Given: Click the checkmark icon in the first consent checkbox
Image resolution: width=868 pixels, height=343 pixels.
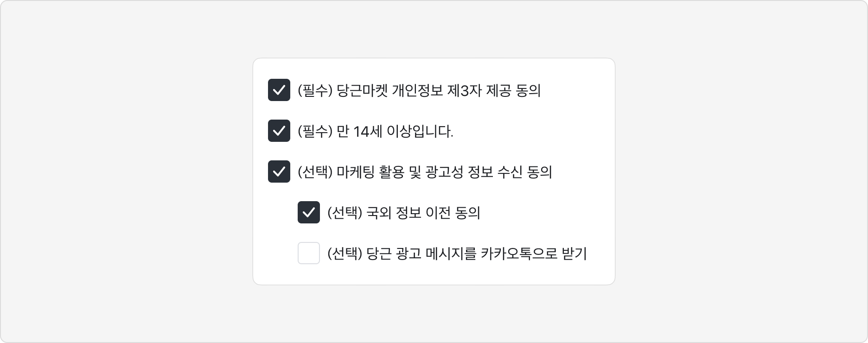Looking at the screenshot, I should pos(279,91).
